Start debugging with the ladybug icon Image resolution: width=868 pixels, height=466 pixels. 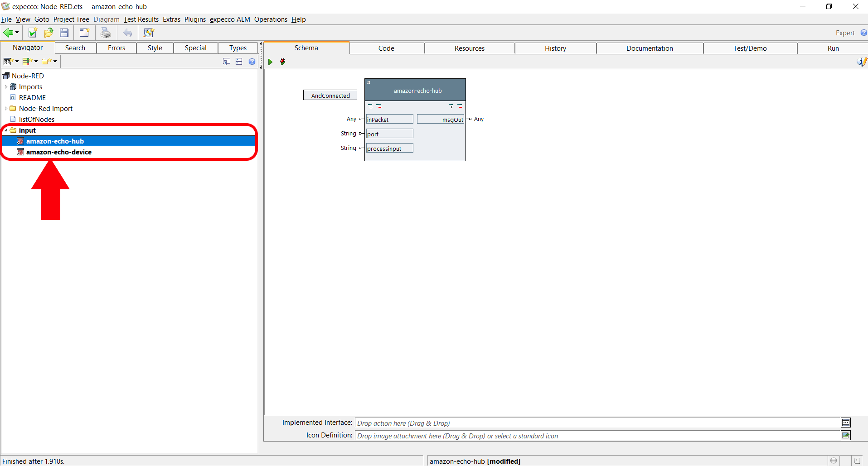[282, 62]
